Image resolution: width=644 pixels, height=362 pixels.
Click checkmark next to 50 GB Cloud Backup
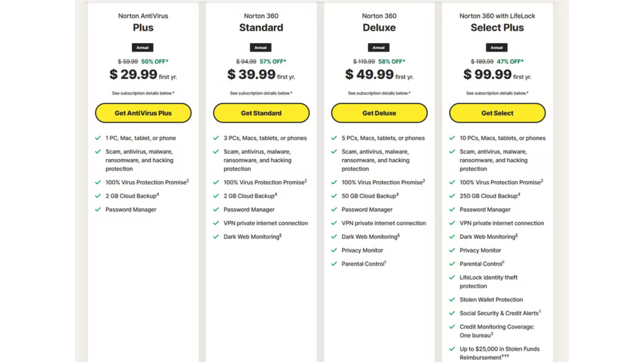[x=334, y=196]
